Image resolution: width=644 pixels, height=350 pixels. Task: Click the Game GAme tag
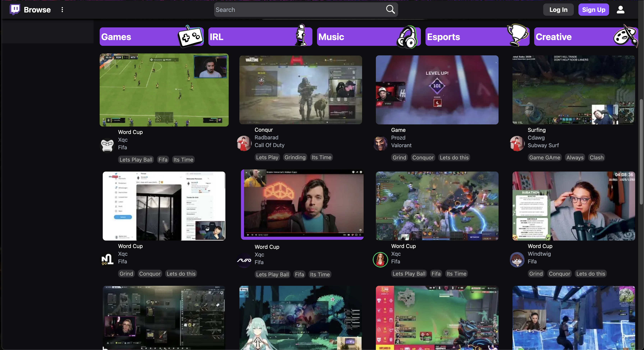545,158
